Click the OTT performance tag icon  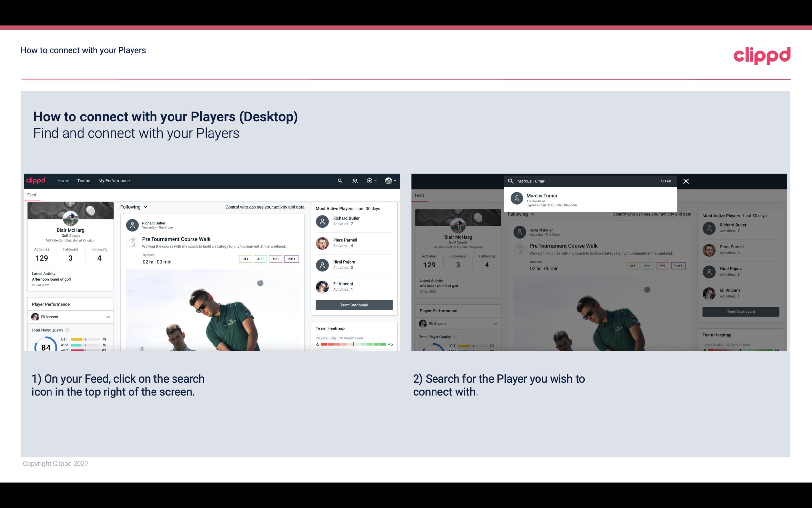coord(244,259)
